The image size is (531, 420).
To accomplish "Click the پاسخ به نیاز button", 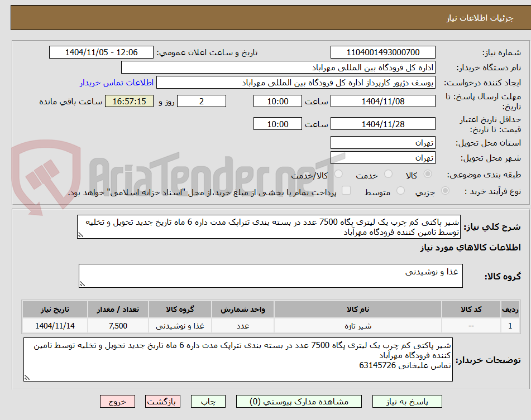I will click(407, 402).
